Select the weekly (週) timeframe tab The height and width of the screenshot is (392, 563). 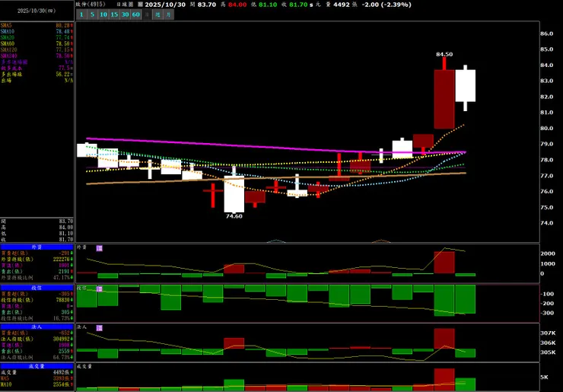click(158, 14)
